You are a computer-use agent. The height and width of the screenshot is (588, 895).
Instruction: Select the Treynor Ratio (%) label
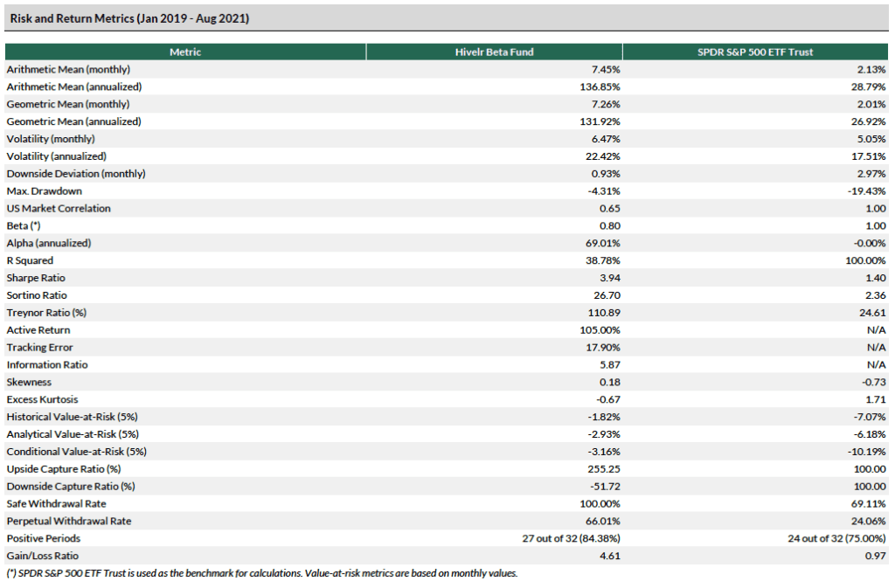pyautogui.click(x=47, y=313)
